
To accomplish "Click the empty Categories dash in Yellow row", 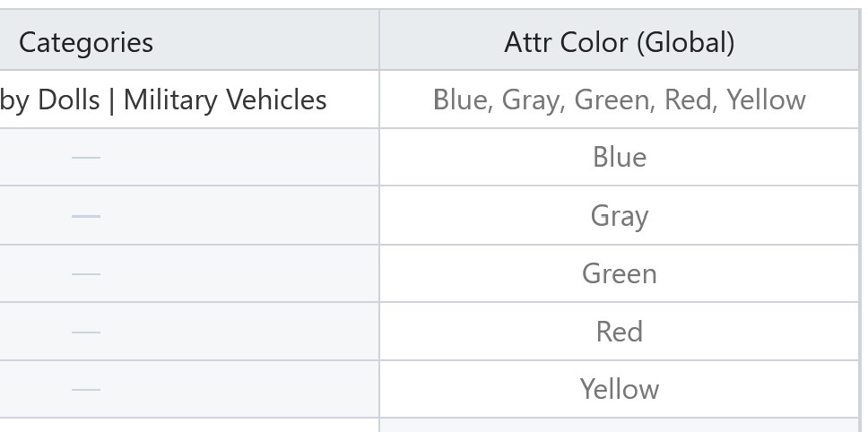I will click(x=86, y=389).
